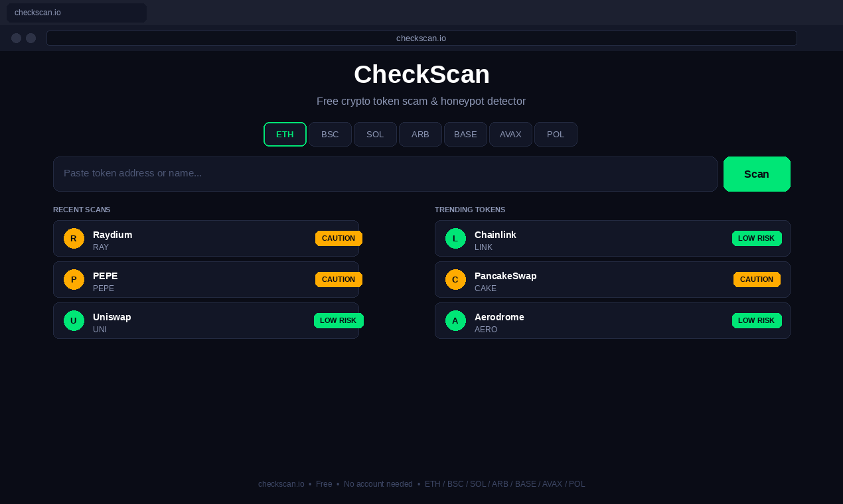Open the Chainlink trending token name

tap(495, 235)
